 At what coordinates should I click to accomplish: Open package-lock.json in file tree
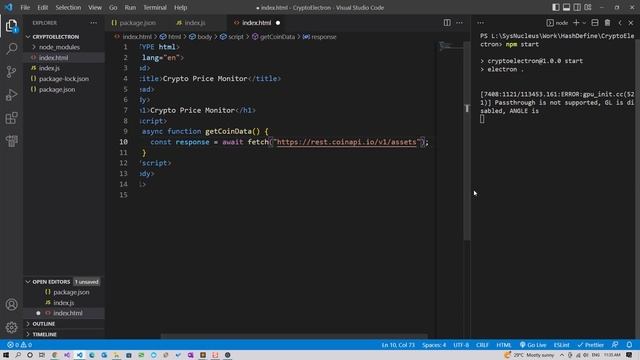click(64, 79)
